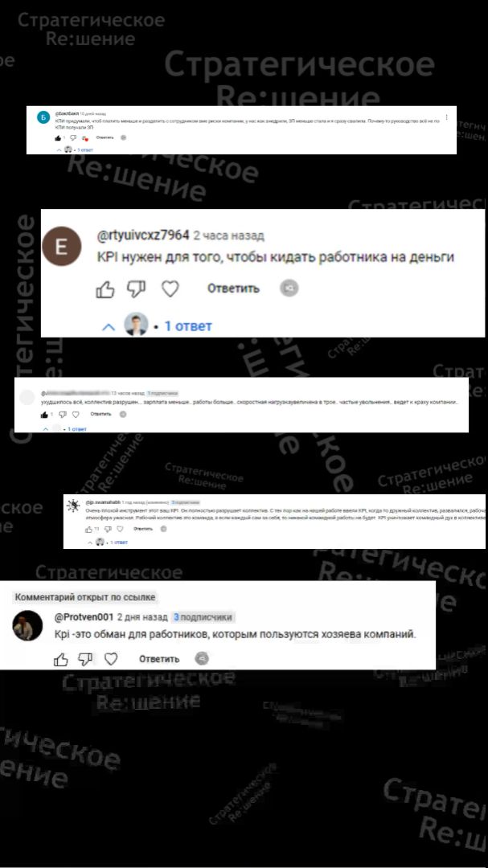Click Ответить under the @rtyuivcxz7964 comment

click(233, 289)
